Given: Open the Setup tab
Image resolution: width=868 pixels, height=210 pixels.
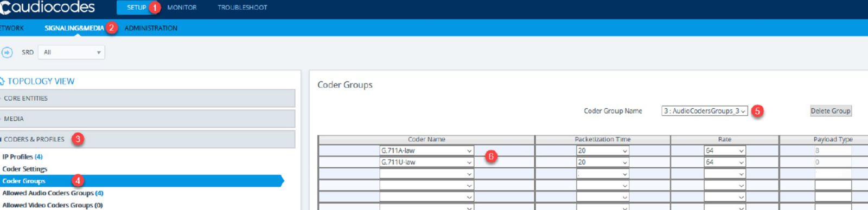Looking at the screenshot, I should point(137,8).
